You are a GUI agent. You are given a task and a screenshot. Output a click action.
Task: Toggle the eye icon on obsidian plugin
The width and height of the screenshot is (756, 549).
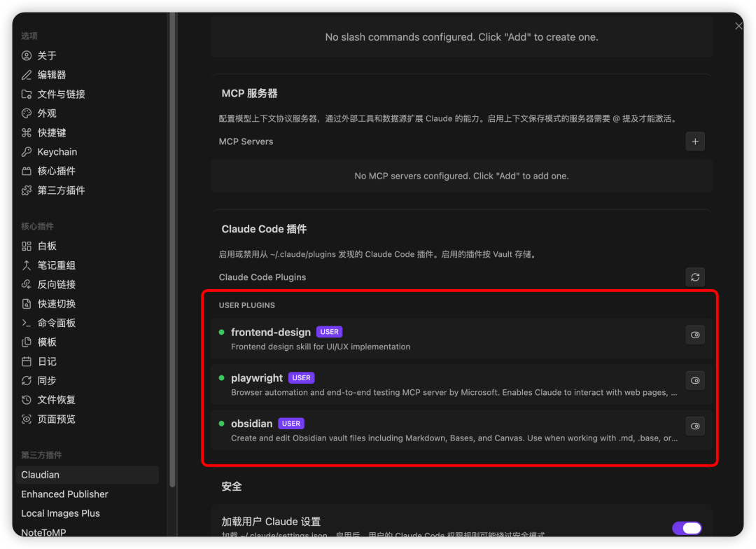tap(695, 426)
